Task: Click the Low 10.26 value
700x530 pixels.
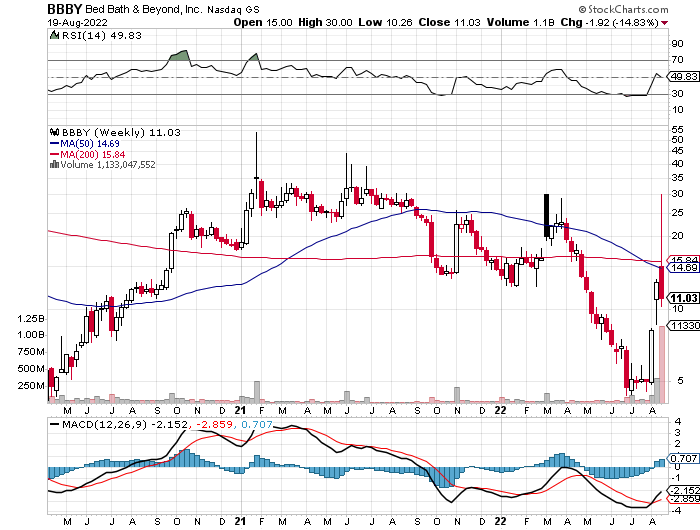Action: (x=385, y=22)
